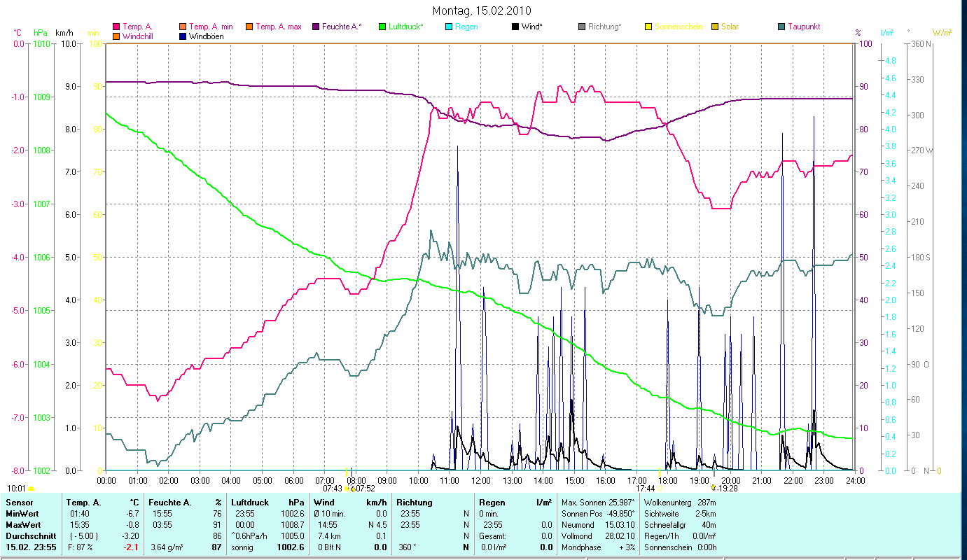Click the hPa axis unit label at top
The width and height of the screenshot is (967, 560).
(41, 32)
